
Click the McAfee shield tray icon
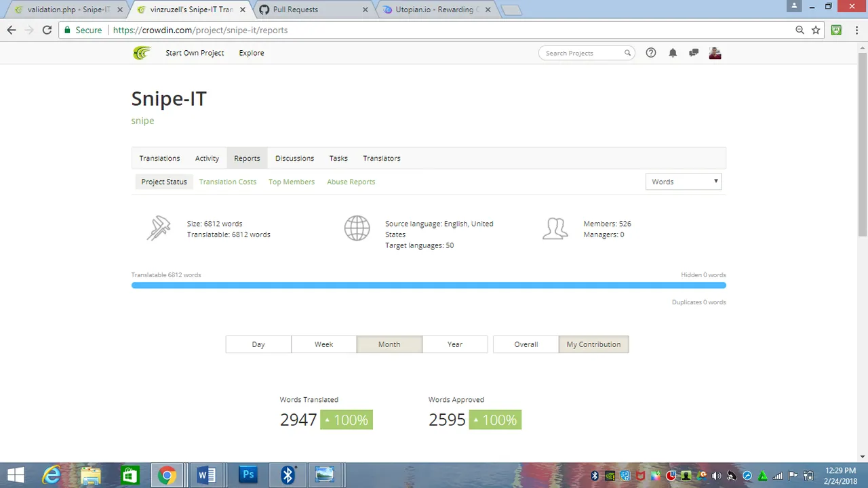[x=640, y=475]
